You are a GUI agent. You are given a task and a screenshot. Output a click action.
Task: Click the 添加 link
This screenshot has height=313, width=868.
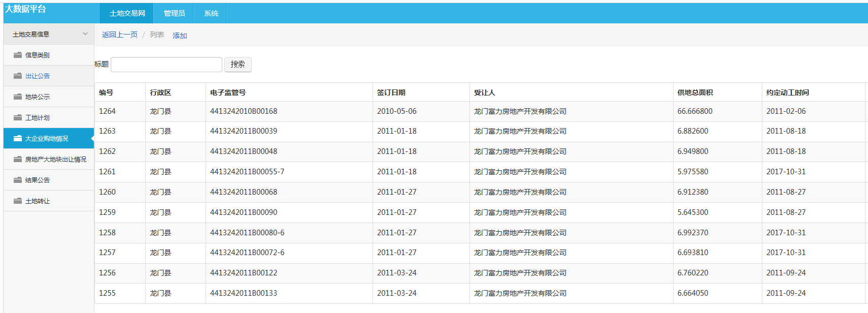[x=180, y=36]
